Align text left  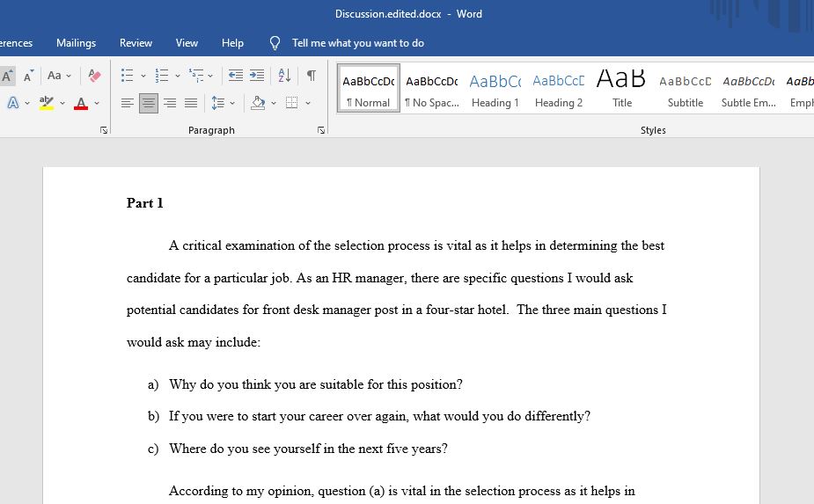[128, 103]
